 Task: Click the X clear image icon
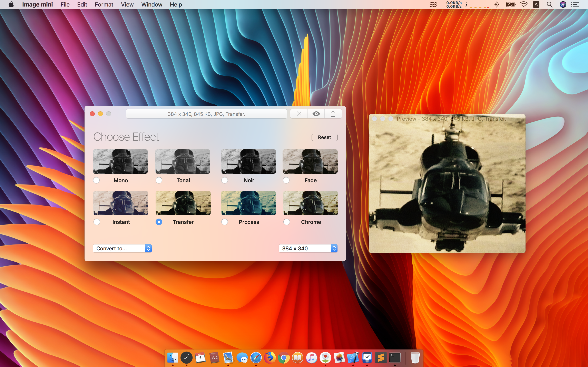[299, 114]
